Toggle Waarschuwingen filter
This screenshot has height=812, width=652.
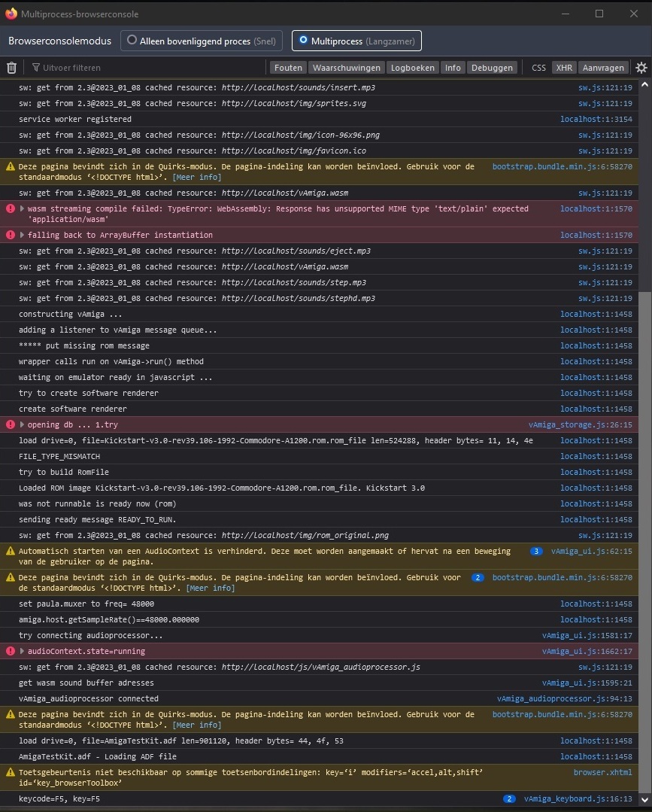347,67
